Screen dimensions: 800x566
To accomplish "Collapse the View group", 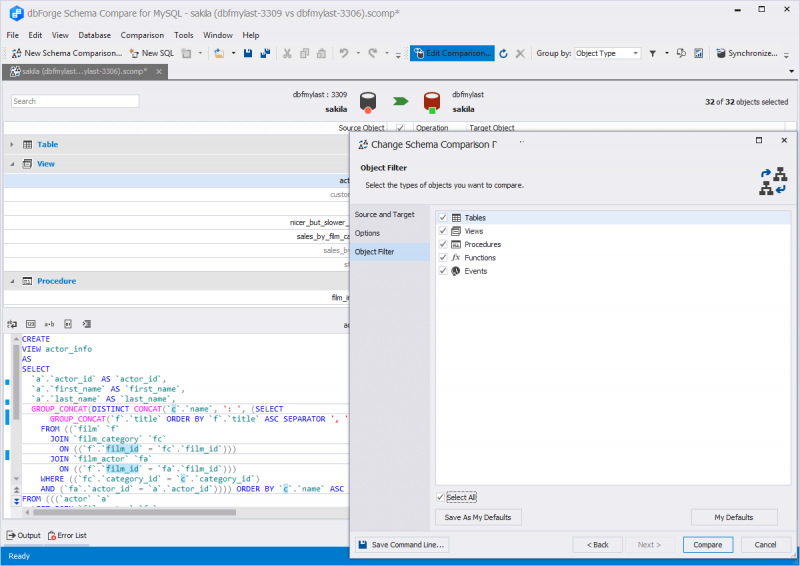I will point(12,164).
